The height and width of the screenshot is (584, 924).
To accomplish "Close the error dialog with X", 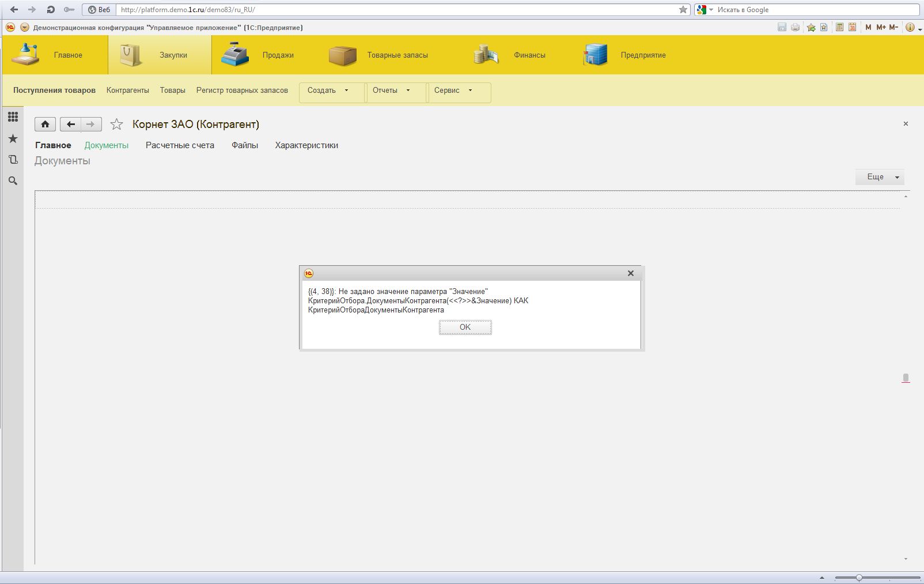I will click(x=630, y=273).
